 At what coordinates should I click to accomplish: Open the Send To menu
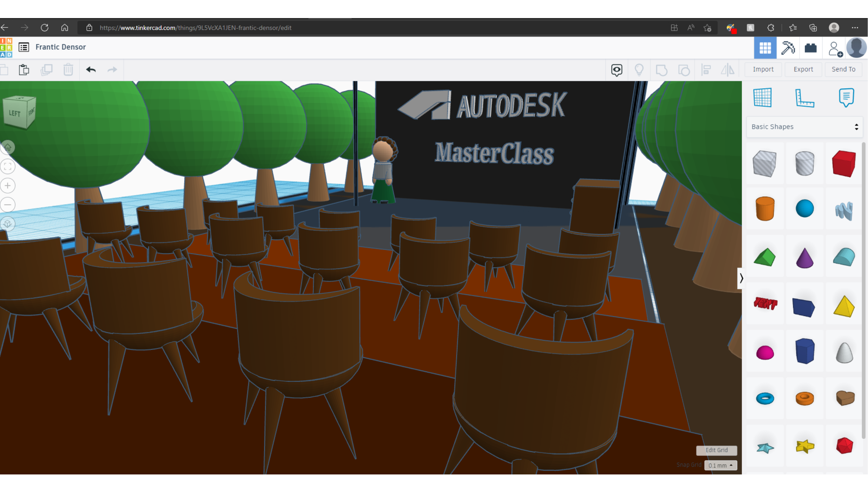[x=843, y=69]
